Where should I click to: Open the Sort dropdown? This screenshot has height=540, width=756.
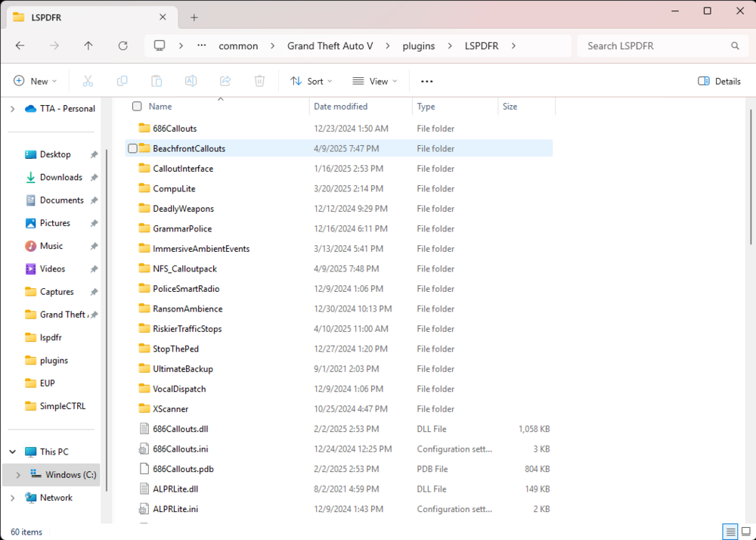(x=311, y=81)
